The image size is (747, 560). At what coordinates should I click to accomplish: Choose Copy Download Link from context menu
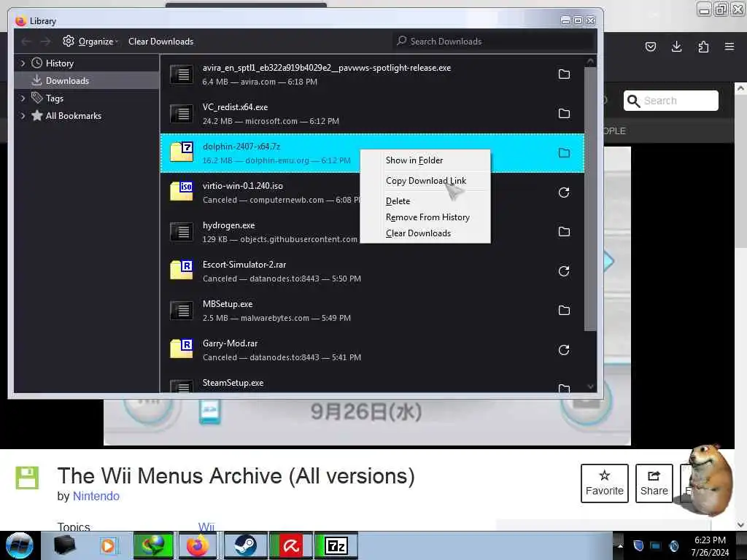coord(425,181)
